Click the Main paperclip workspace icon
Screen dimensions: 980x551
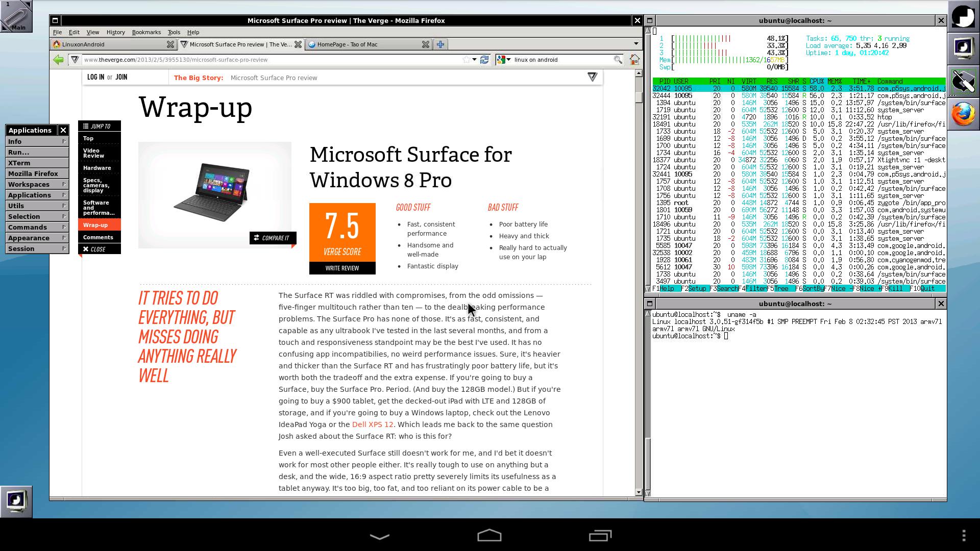pos(16,16)
